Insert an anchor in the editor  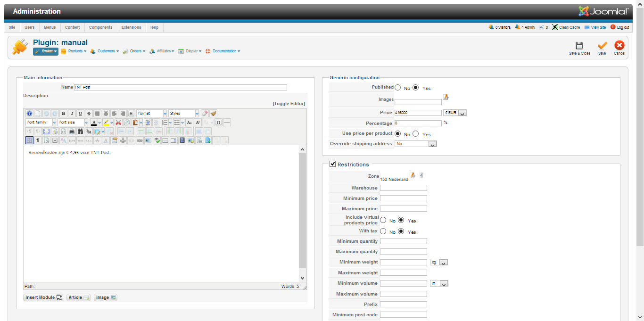123,140
